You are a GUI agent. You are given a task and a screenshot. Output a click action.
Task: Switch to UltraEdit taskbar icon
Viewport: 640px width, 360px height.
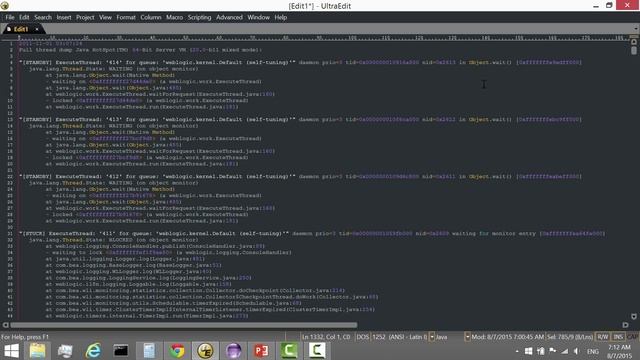[205, 351]
